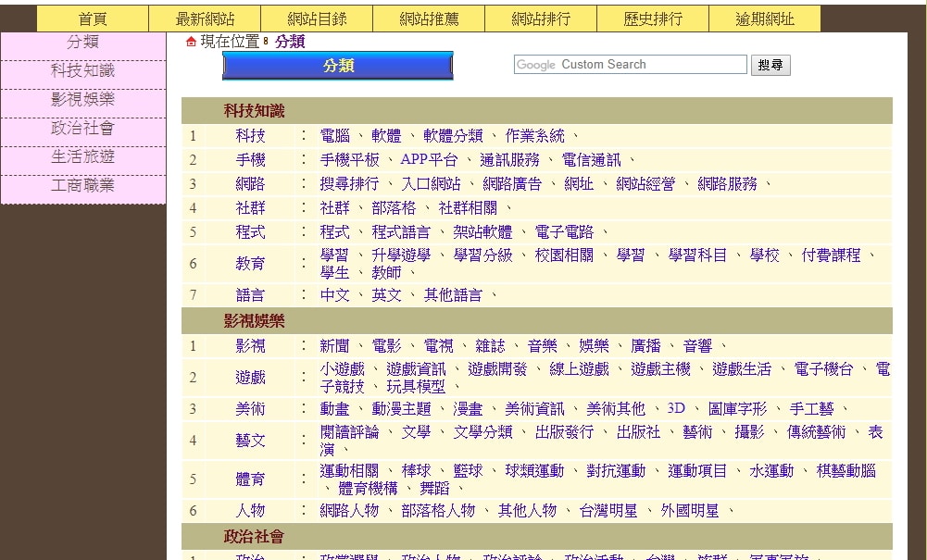Open the 手機 category link
927x560 pixels.
tap(250, 160)
